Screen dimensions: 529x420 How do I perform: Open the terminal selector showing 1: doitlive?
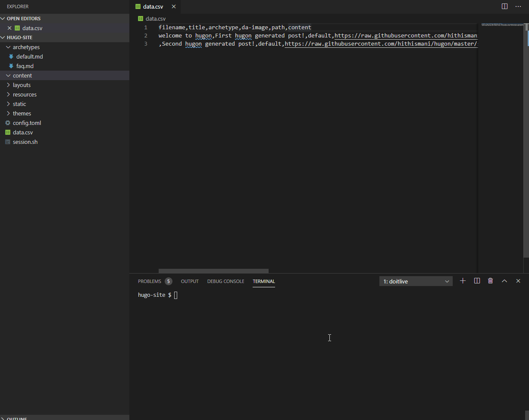(x=415, y=280)
